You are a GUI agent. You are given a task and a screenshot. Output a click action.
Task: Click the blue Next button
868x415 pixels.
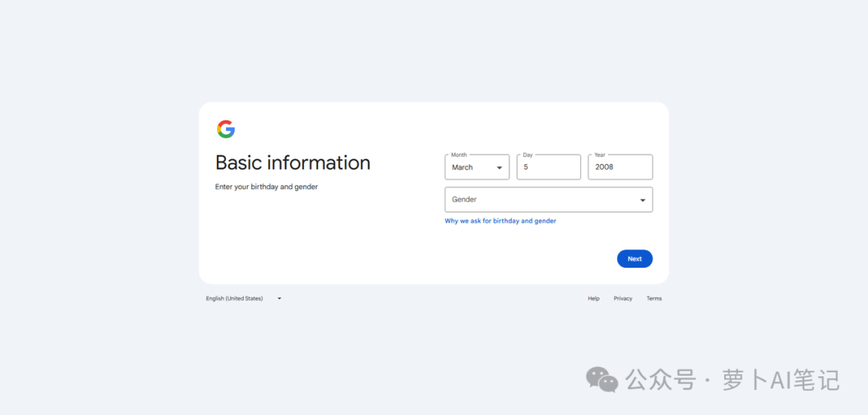point(634,259)
